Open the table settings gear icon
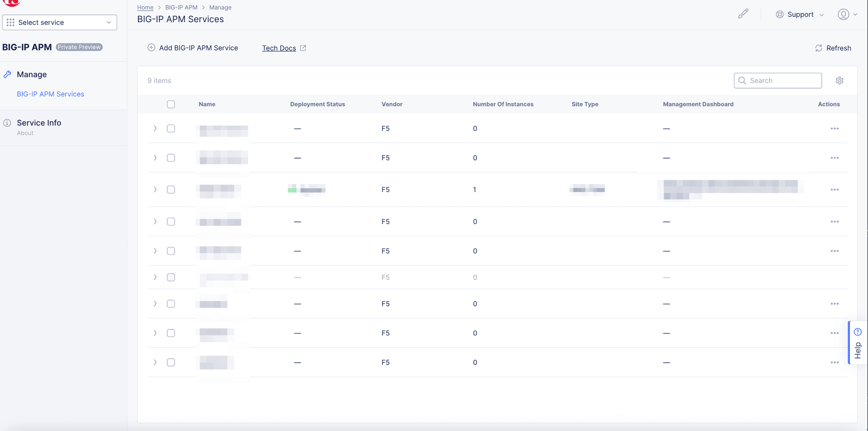Viewport: 868px width, 431px height. [x=840, y=80]
